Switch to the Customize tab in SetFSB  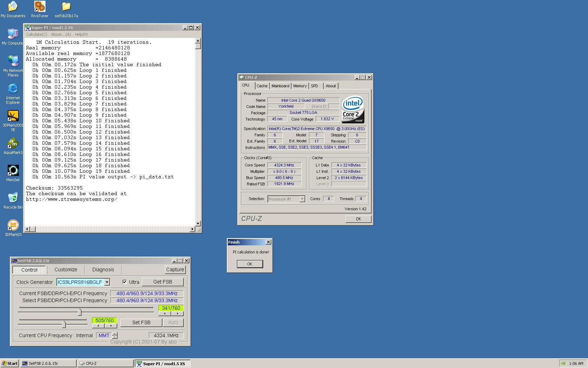pyautogui.click(x=66, y=270)
